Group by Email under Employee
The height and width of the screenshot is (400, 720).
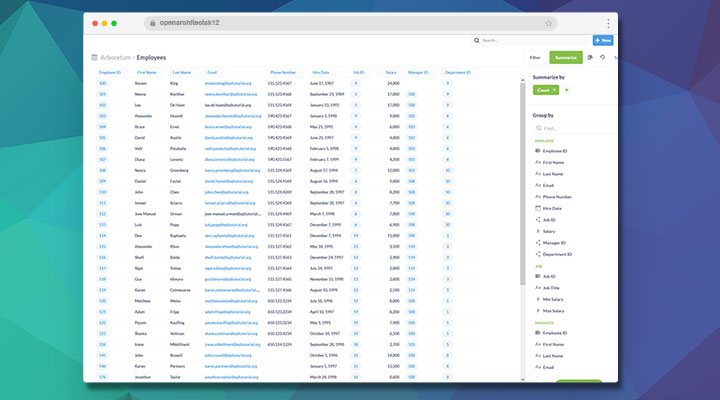548,185
